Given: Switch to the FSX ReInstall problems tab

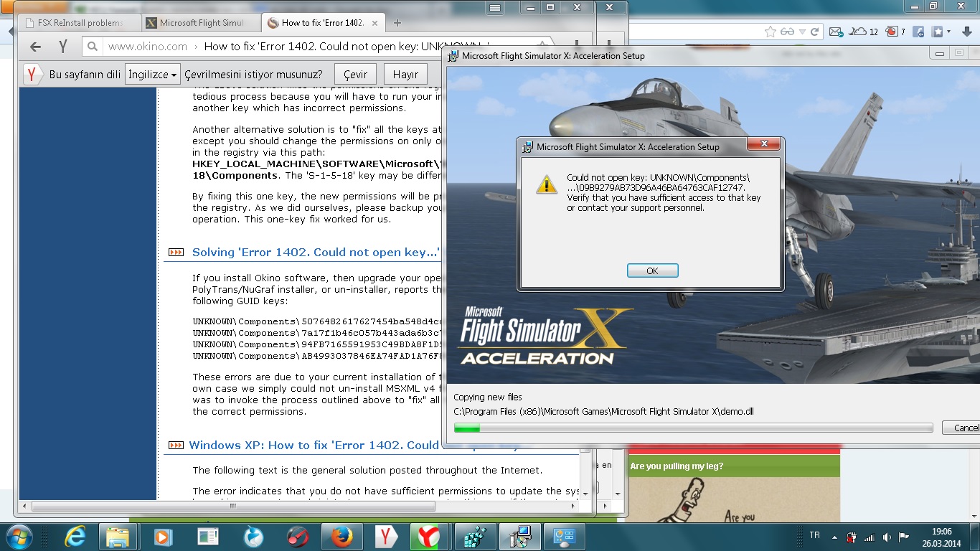Looking at the screenshot, I should click(x=80, y=23).
